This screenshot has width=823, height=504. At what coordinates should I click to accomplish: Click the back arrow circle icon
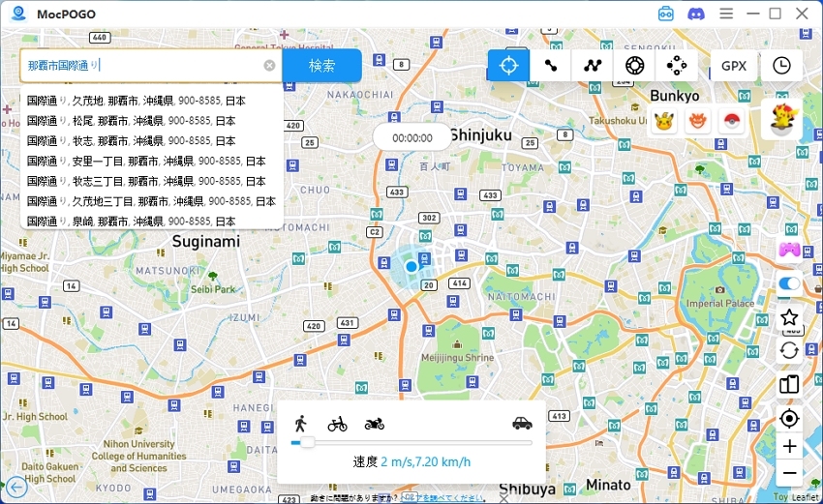[x=16, y=488]
